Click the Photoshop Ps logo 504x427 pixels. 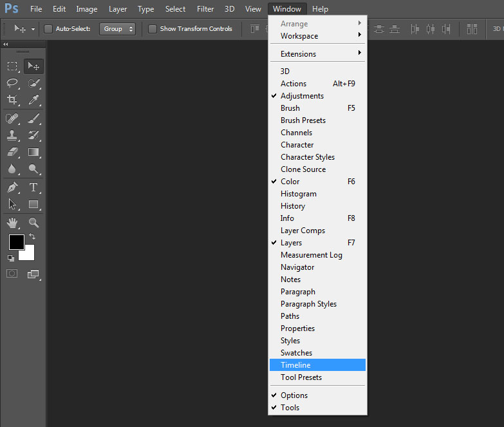(12, 8)
